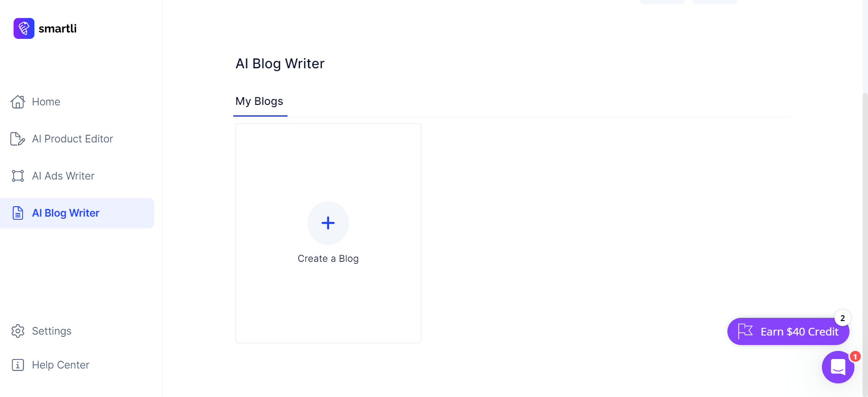Click the Help Center info icon
Screen dimensions: 868x397
click(18, 365)
